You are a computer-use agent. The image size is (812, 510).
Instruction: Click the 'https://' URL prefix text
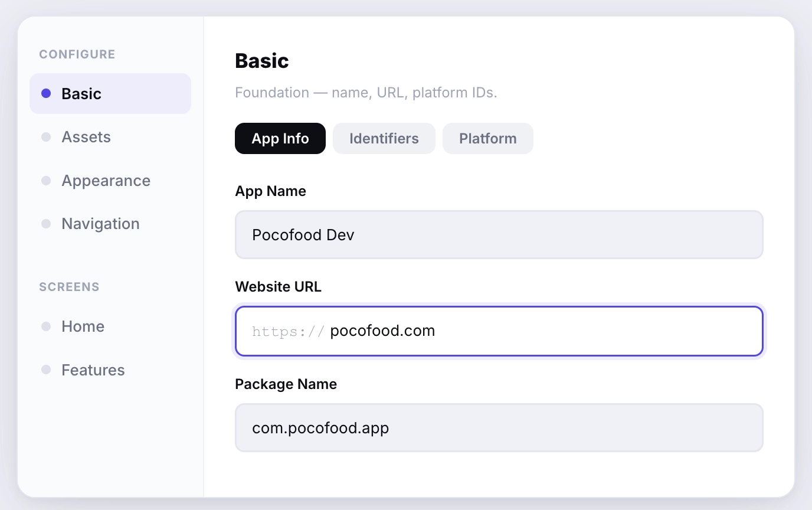[x=288, y=332]
